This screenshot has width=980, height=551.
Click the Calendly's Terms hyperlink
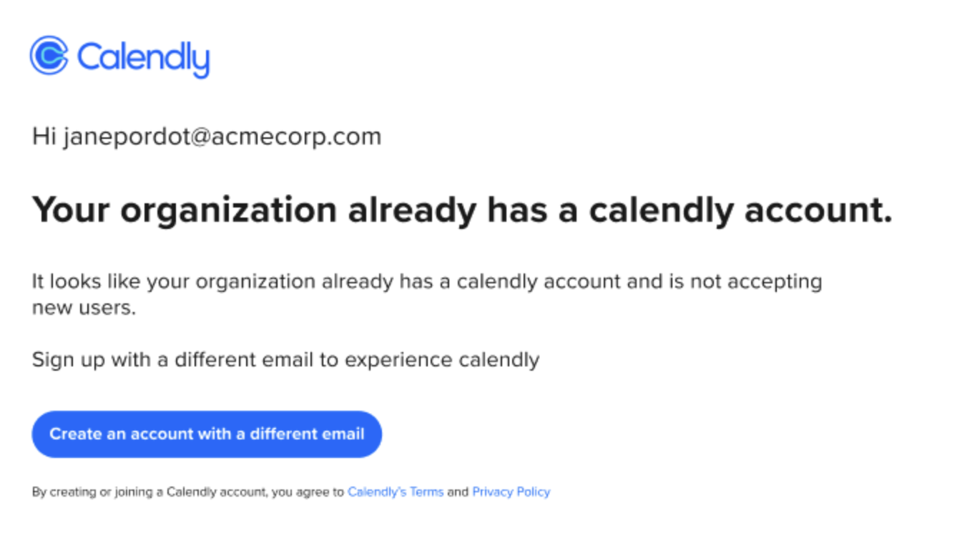click(395, 492)
